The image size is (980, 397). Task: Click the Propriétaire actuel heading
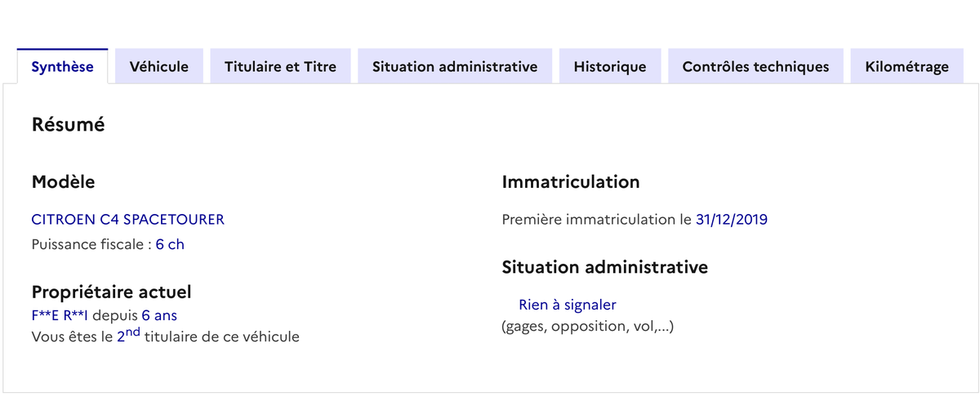point(111,292)
